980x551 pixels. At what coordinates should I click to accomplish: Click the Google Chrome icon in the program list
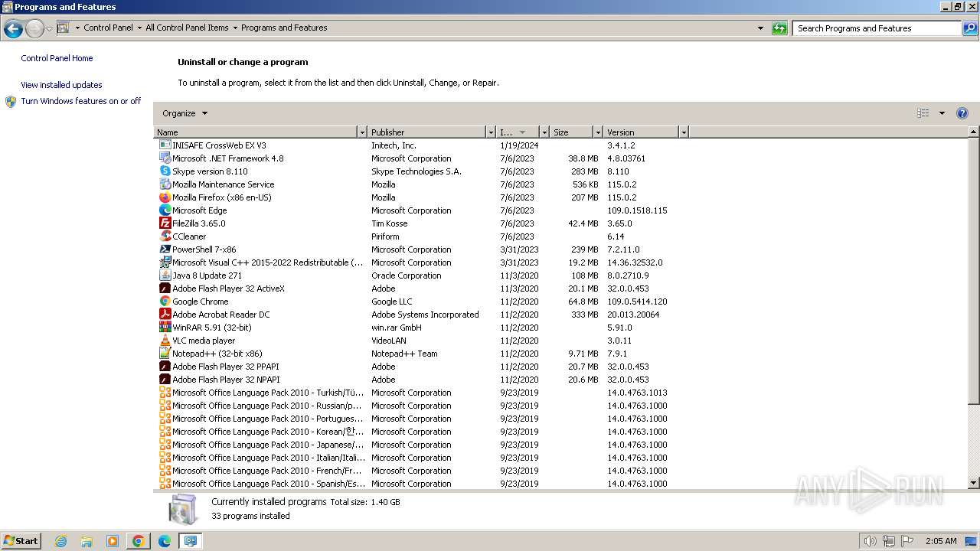(x=165, y=302)
